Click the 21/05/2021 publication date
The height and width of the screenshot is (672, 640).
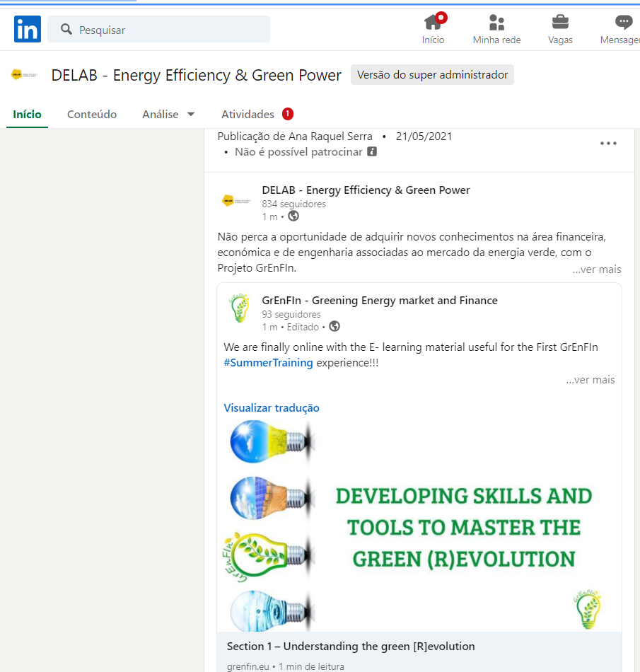pyautogui.click(x=424, y=137)
